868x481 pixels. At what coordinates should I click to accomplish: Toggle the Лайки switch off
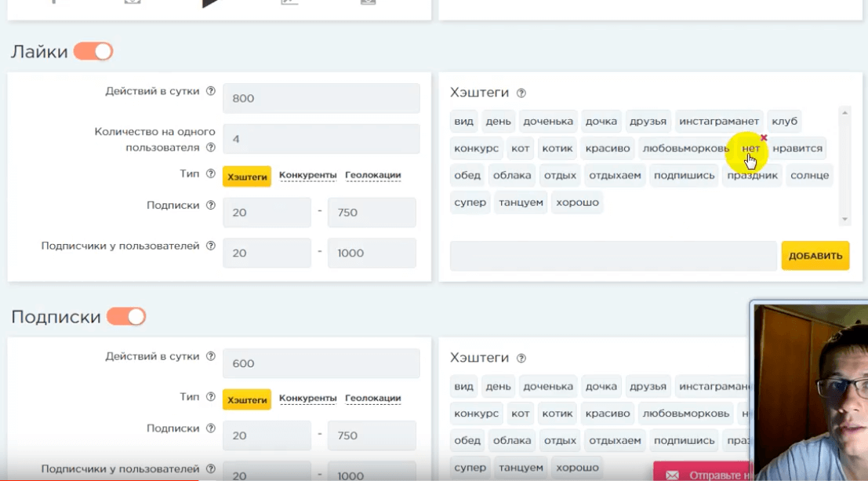click(x=93, y=52)
